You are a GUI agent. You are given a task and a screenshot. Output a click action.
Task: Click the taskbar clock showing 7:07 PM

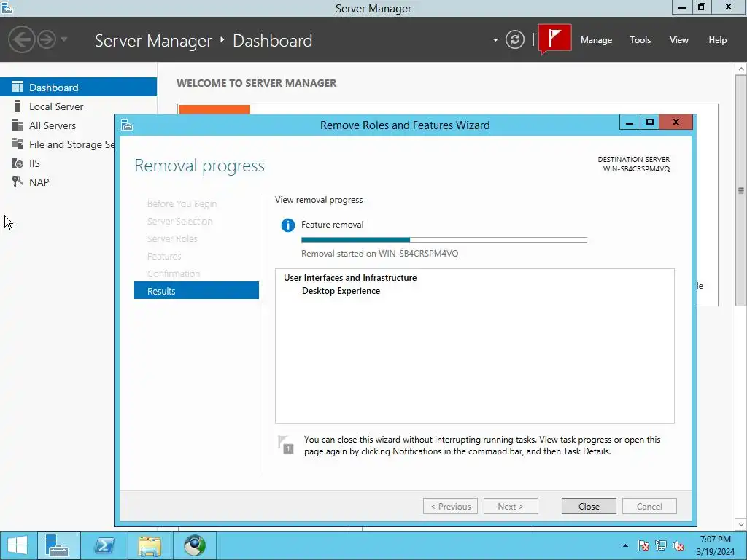click(715, 545)
